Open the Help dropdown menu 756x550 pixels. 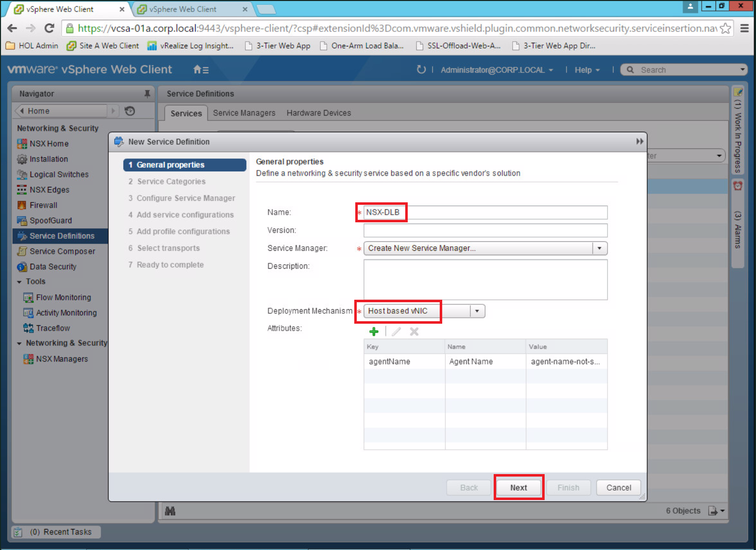point(587,70)
